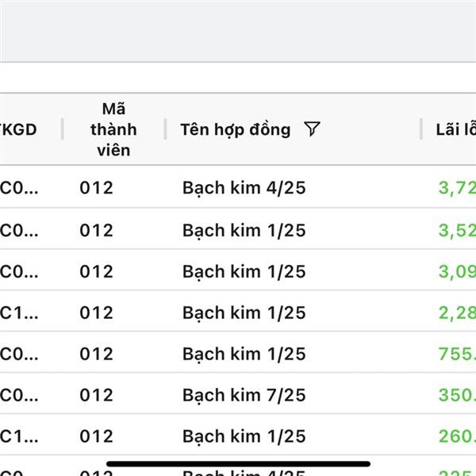Image resolution: width=476 pixels, height=476 pixels.
Task: Click the green 350 profit value
Action: 457,395
